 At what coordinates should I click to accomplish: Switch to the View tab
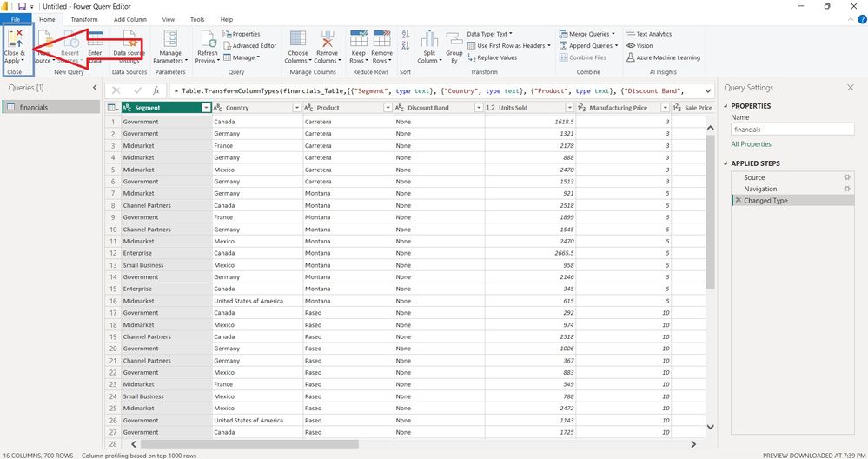point(169,19)
